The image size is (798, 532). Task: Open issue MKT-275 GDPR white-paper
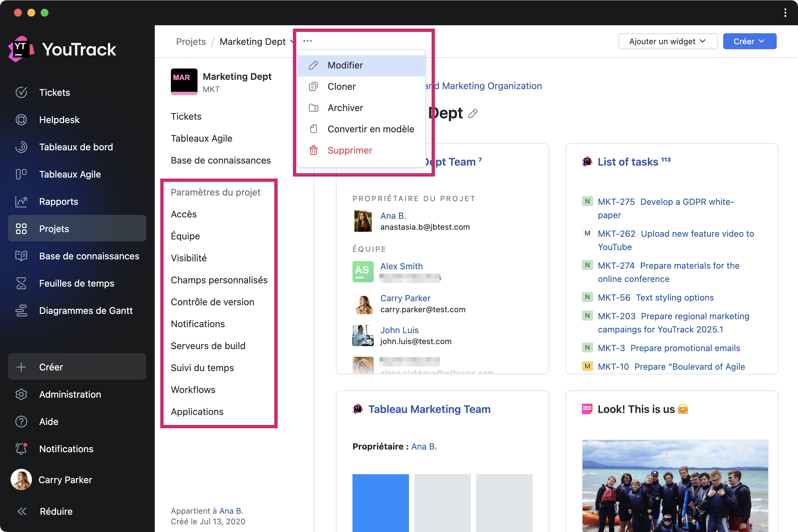click(666, 208)
